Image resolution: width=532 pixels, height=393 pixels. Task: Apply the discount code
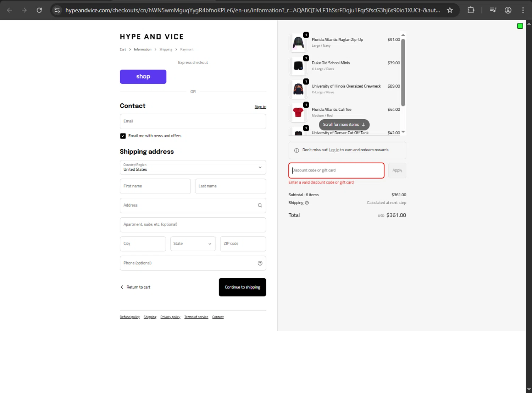tap(397, 170)
